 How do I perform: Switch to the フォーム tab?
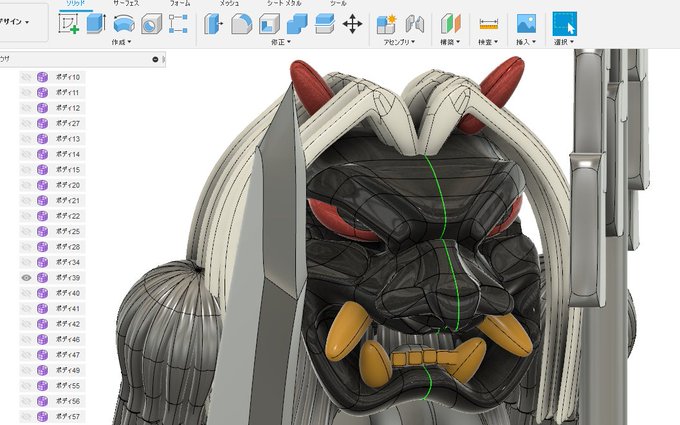(x=180, y=3)
